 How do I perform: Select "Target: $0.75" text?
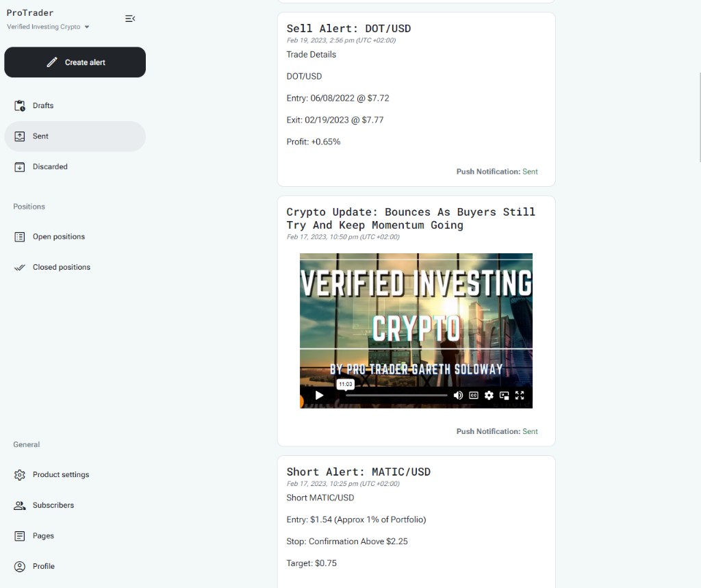311,563
